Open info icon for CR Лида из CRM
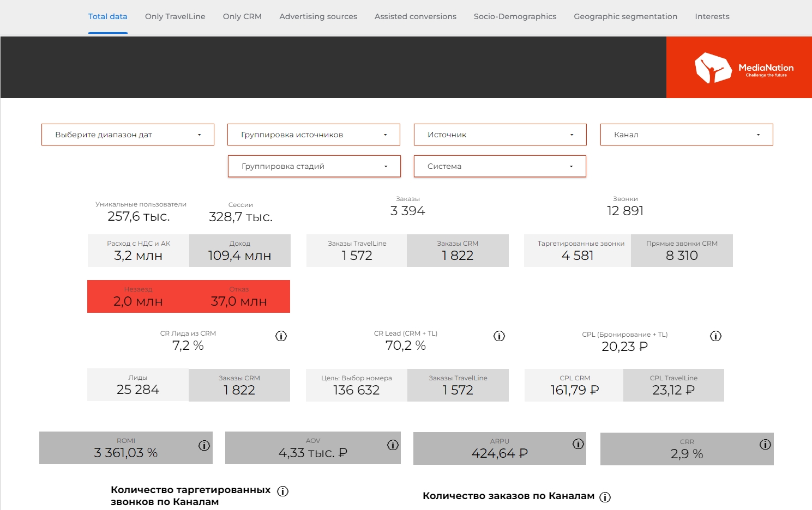The image size is (812, 510). tap(281, 336)
